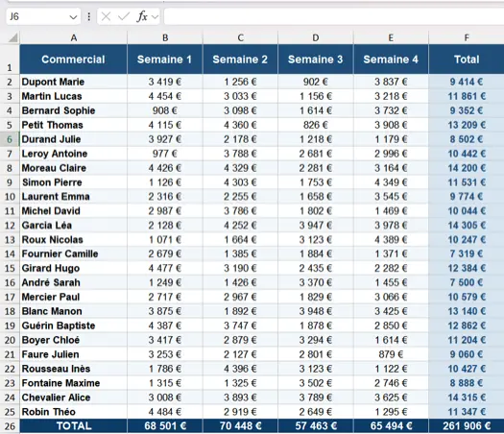504x434 pixels.
Task: Select the cell Garcia Léa
Action: tap(74, 226)
